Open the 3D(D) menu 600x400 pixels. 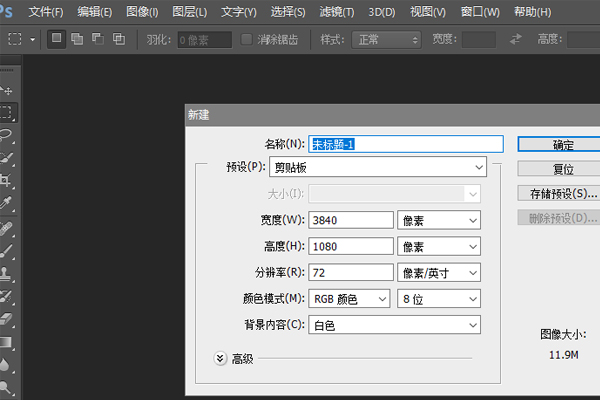pos(382,12)
